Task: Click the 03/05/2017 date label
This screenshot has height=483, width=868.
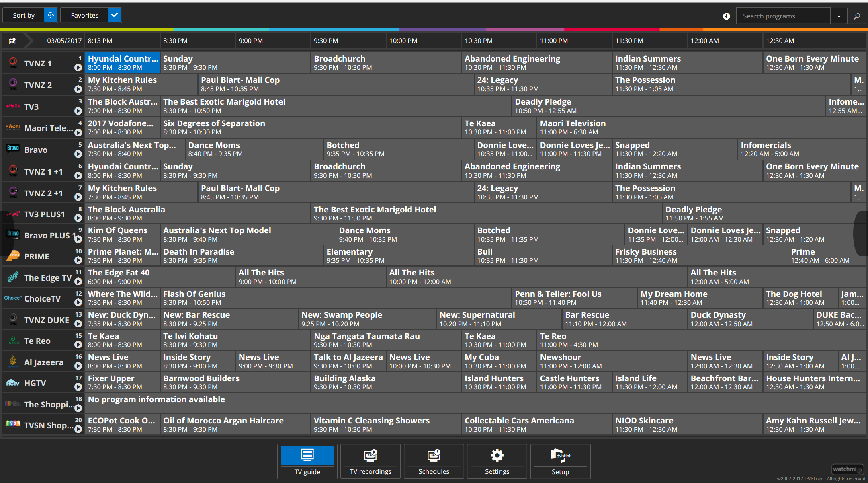Action: click(64, 41)
